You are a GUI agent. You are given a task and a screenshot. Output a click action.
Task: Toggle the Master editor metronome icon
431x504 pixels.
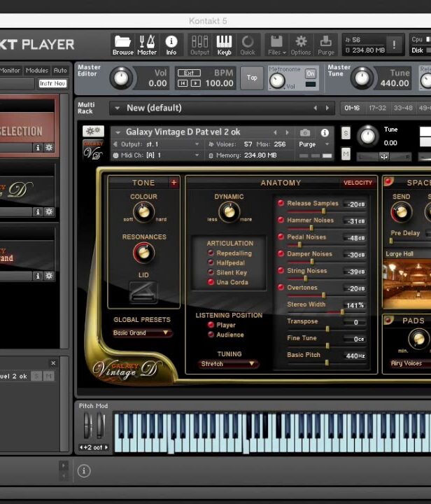147,45
